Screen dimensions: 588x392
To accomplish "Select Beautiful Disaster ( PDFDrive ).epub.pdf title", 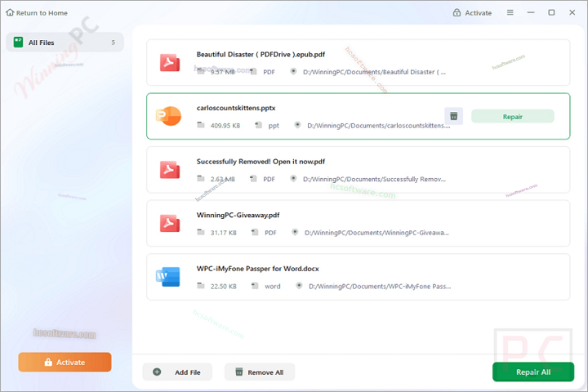I will pyautogui.click(x=261, y=55).
